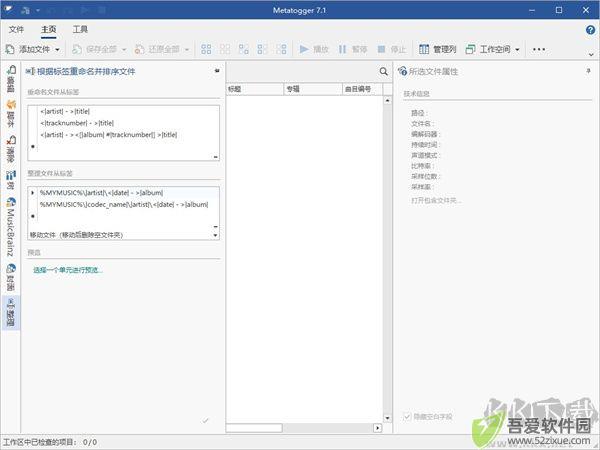Click the 比特率 bitrate label

[x=423, y=166]
